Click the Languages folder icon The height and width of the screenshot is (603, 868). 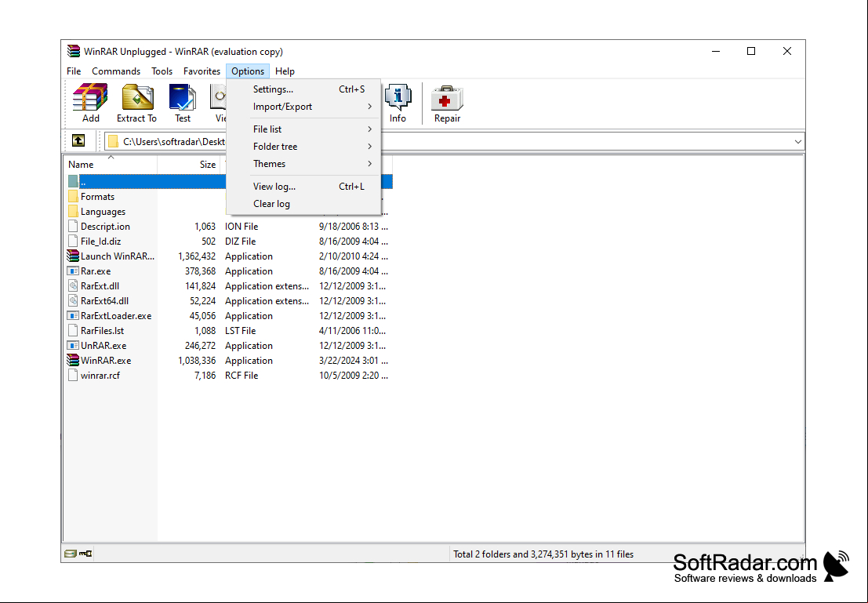[x=73, y=212]
